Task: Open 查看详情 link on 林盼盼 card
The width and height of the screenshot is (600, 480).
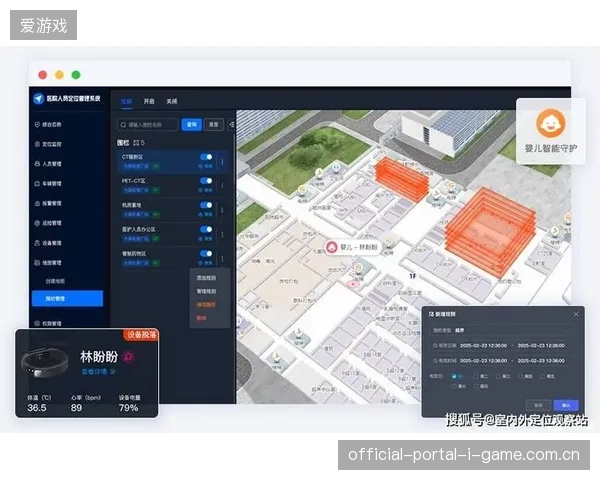Action: 98,372
